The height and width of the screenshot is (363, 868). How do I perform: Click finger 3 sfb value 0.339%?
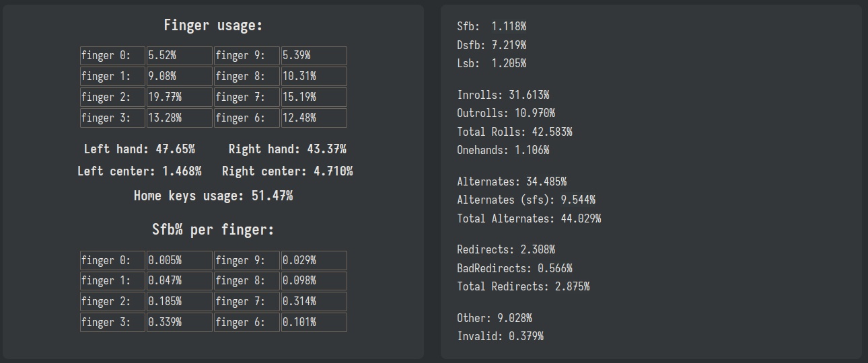pyautogui.click(x=180, y=322)
